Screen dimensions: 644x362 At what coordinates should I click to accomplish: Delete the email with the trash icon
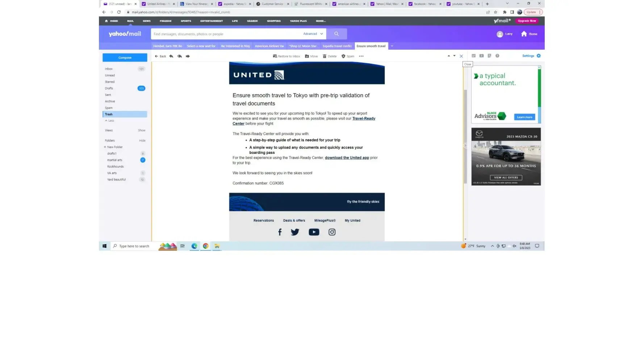pos(329,56)
